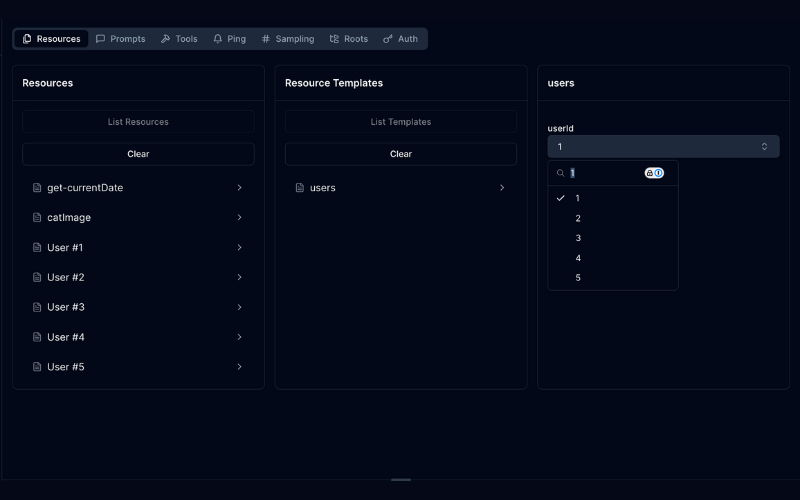Click the 'users' template name
Image resolution: width=800 pixels, height=500 pixels.
(322, 188)
